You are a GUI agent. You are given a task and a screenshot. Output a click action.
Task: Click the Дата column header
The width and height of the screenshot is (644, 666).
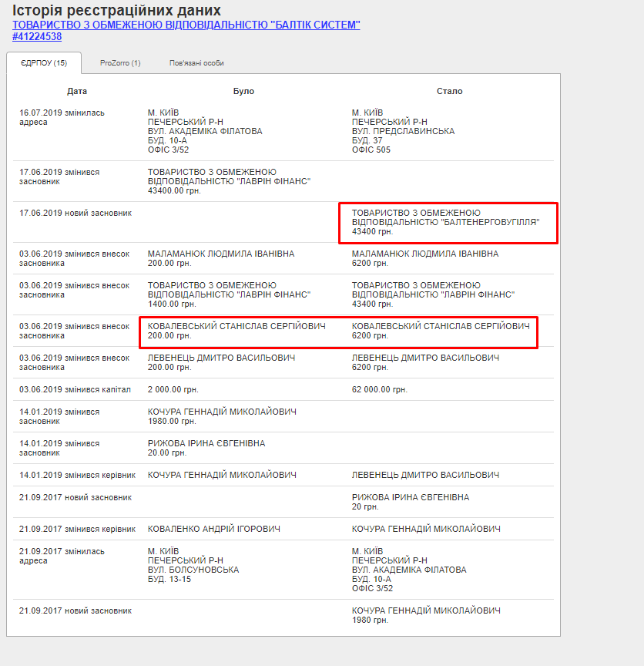click(x=77, y=91)
